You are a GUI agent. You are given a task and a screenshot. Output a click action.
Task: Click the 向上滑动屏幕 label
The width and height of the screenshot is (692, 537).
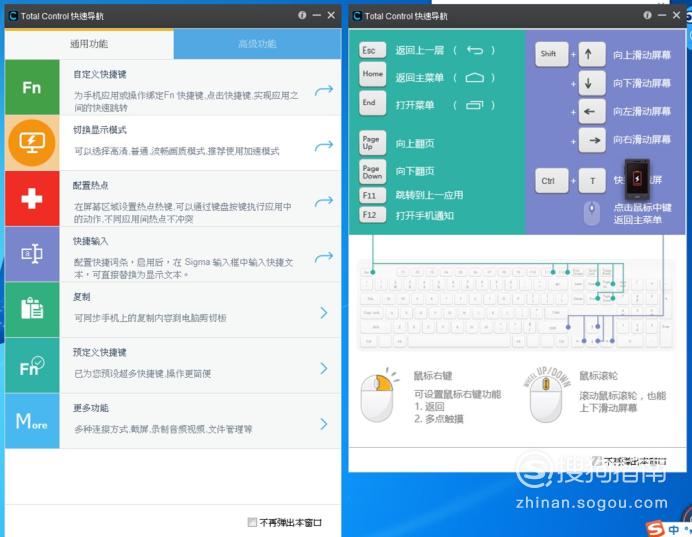642,55
